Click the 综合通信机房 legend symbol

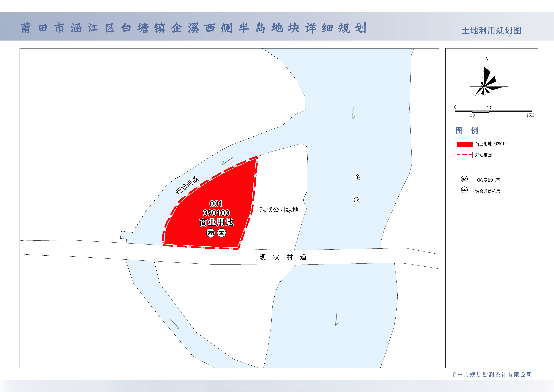click(464, 190)
